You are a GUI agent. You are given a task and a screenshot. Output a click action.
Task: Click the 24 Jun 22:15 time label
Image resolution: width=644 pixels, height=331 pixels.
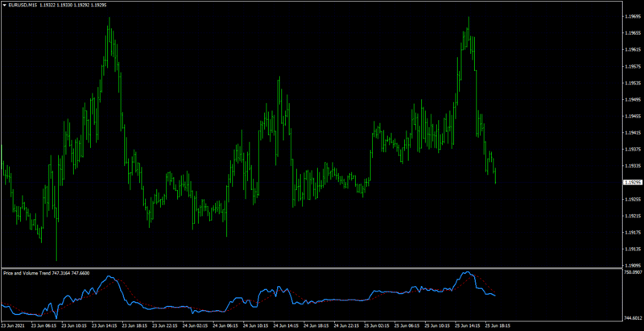[x=346, y=325]
